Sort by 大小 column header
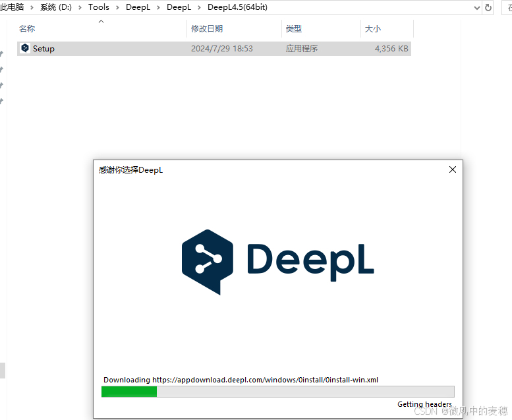Viewport: 512px width, 420px height. click(x=372, y=29)
